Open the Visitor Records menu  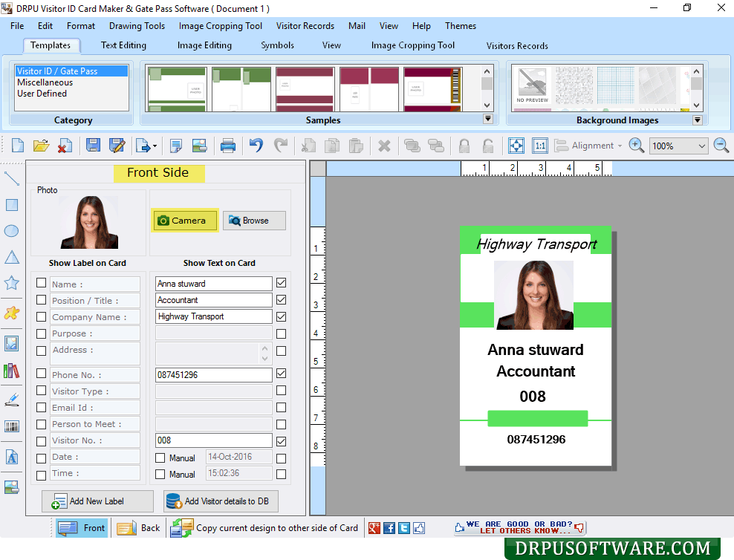point(305,26)
